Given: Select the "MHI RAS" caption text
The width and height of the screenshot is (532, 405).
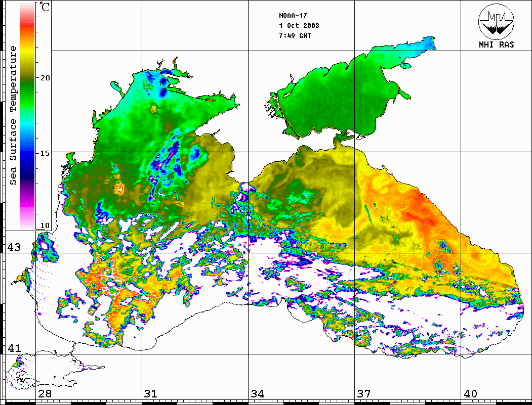Looking at the screenshot, I should [497, 44].
